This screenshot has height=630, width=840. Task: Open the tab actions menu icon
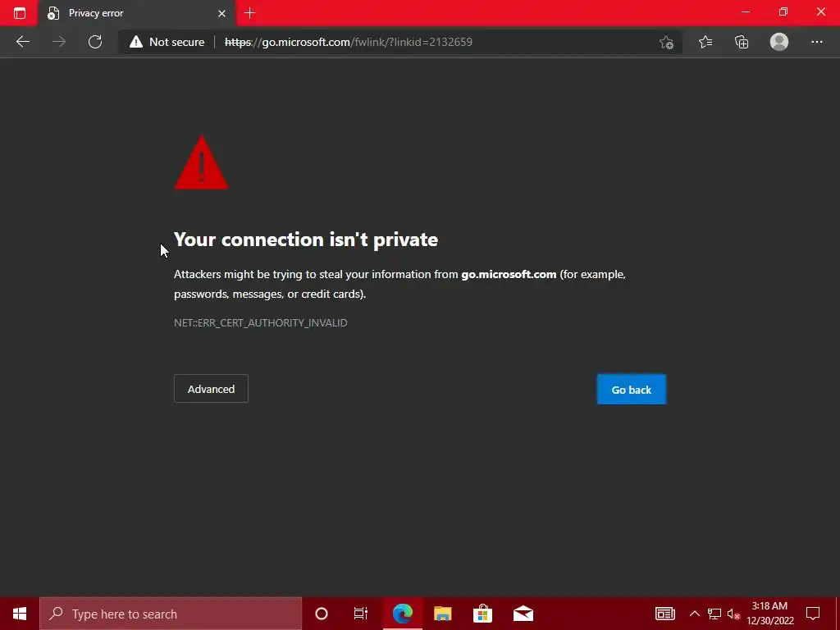(20, 13)
